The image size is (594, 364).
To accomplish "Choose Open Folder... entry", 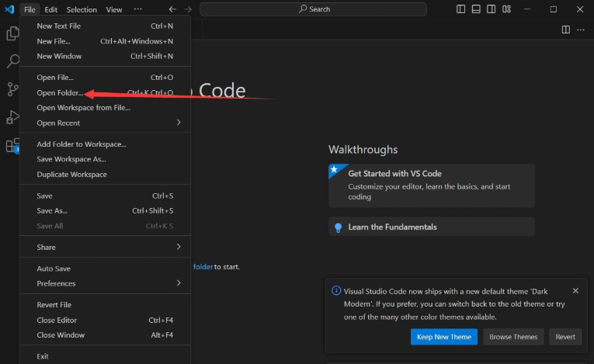I will pyautogui.click(x=105, y=92).
